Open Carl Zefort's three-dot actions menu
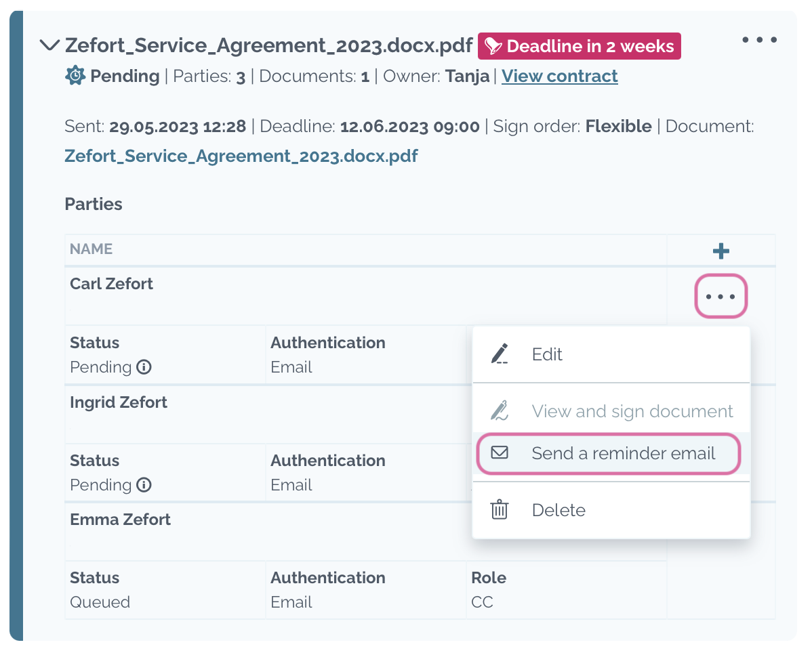The image size is (812, 653). tap(720, 297)
